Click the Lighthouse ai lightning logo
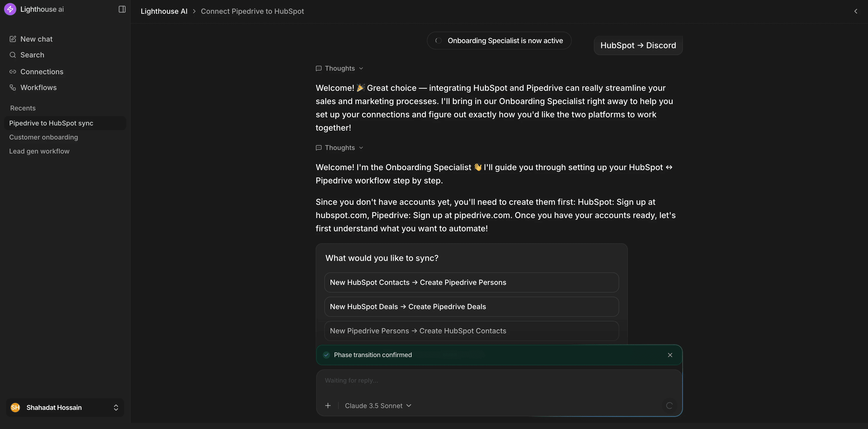Viewport: 868px width, 429px height. click(x=10, y=9)
